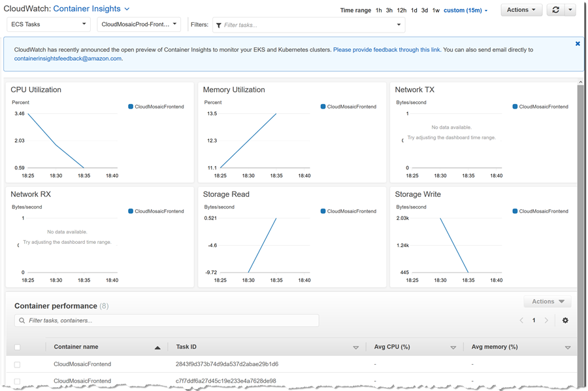
Task: Toggle the select-all checkbox in table header
Action: (17, 347)
